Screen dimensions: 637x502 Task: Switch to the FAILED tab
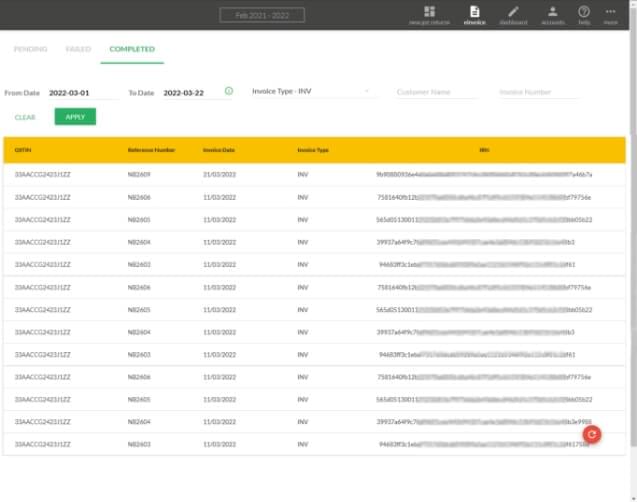pyautogui.click(x=78, y=49)
